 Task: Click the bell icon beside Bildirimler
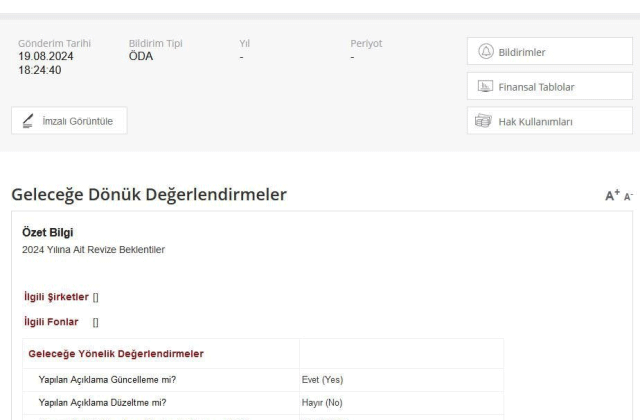[x=485, y=52]
